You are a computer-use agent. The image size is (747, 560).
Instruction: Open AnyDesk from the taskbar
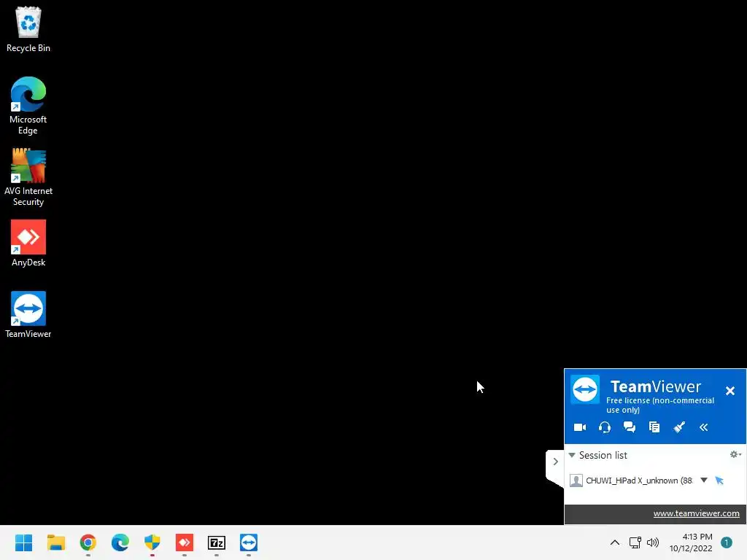click(x=185, y=542)
